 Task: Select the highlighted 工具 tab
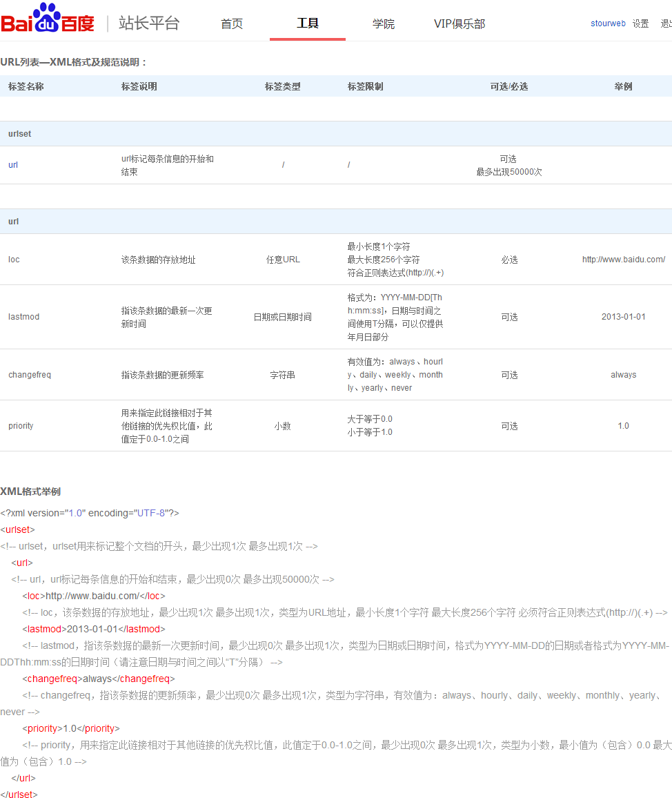[x=307, y=23]
